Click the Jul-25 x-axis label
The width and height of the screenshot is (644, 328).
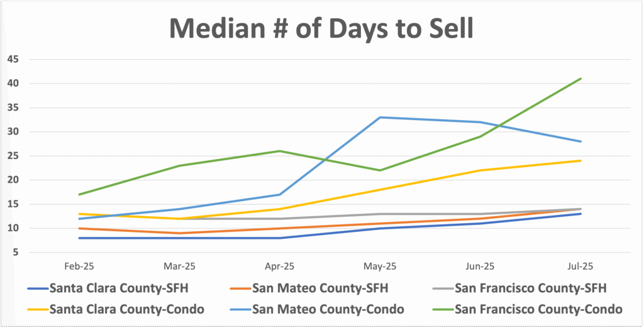click(580, 266)
